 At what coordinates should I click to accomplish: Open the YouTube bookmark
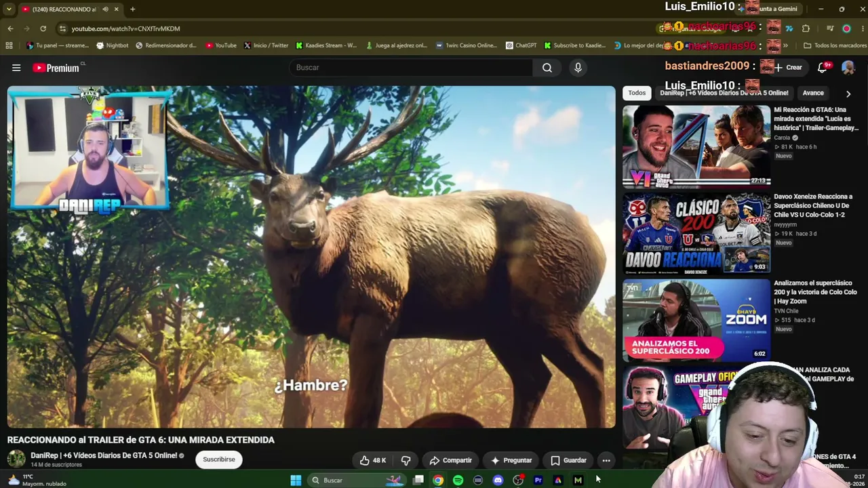click(x=221, y=45)
